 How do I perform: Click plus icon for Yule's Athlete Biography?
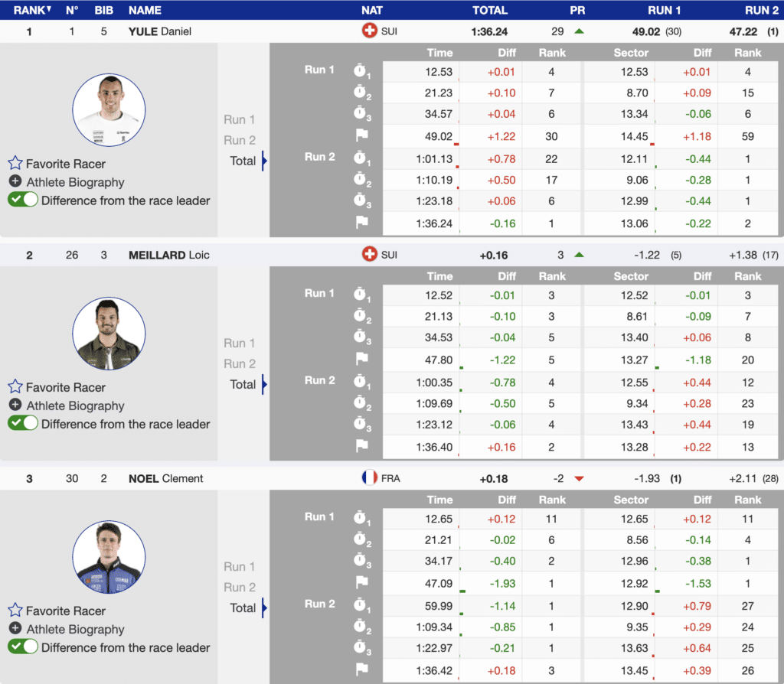click(15, 181)
